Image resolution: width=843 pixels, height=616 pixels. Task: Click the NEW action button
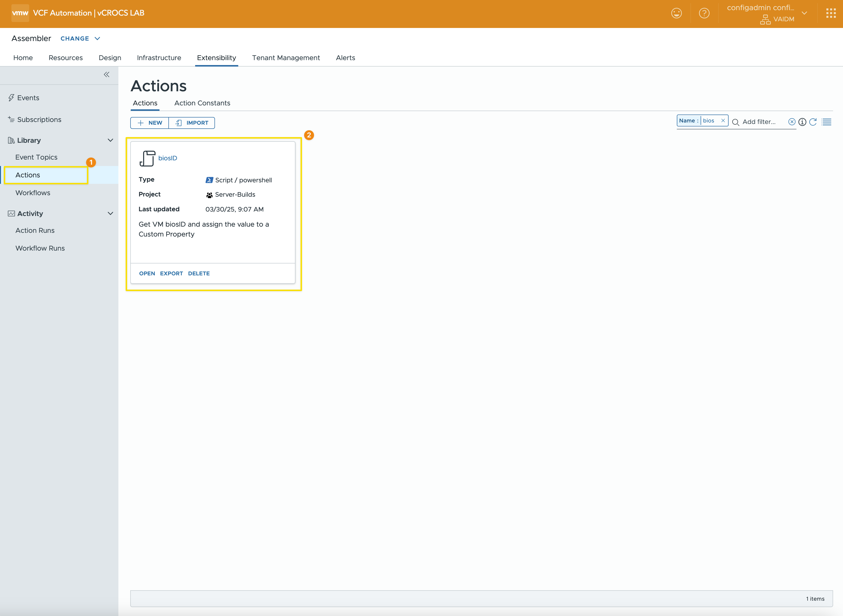coord(150,123)
